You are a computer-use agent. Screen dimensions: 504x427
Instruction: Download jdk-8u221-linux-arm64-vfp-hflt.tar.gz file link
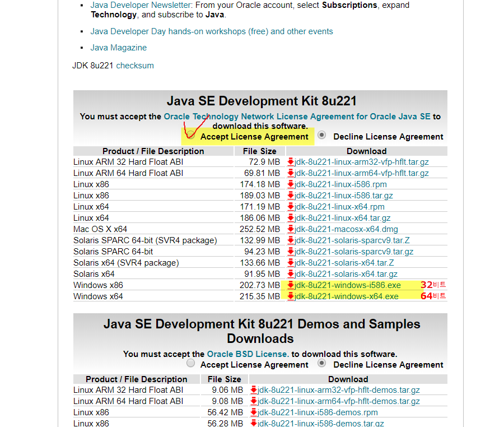pyautogui.click(x=362, y=173)
